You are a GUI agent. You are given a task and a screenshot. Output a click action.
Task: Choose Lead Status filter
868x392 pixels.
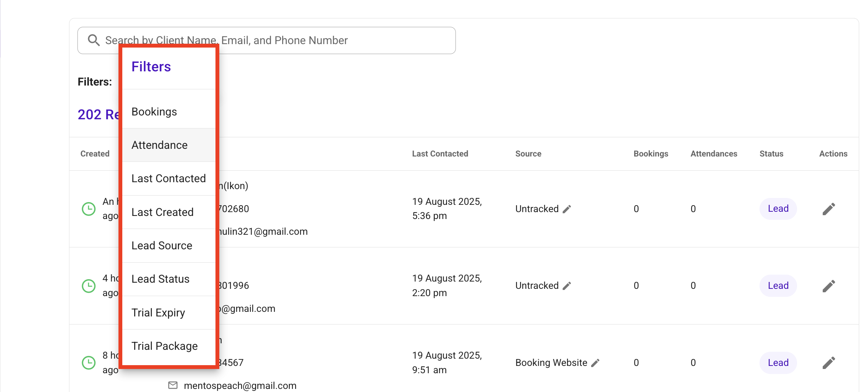(x=169, y=279)
